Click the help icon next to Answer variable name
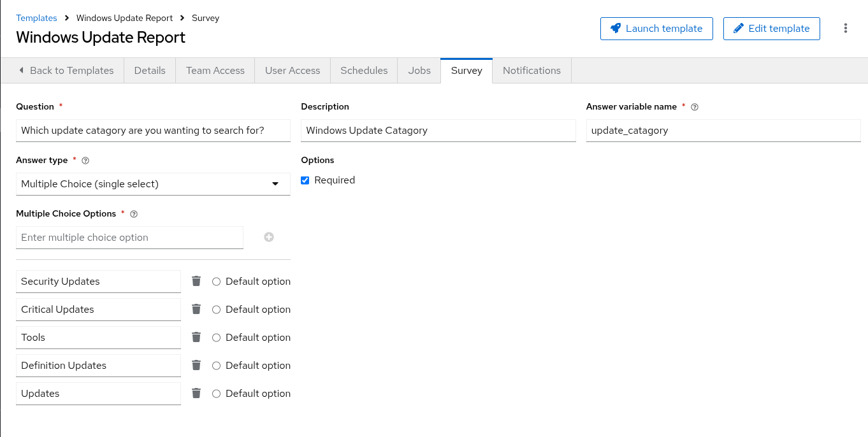Image resolution: width=868 pixels, height=437 pixels. (x=695, y=107)
